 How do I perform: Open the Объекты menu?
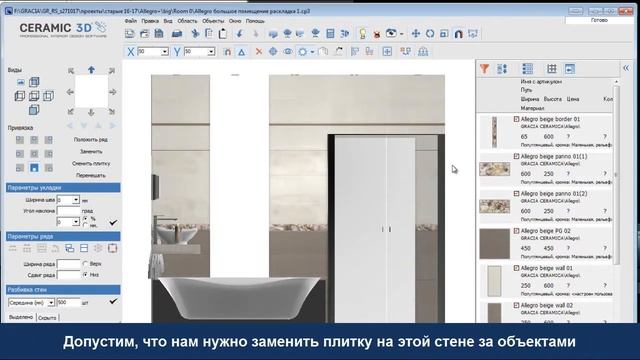(x=213, y=21)
